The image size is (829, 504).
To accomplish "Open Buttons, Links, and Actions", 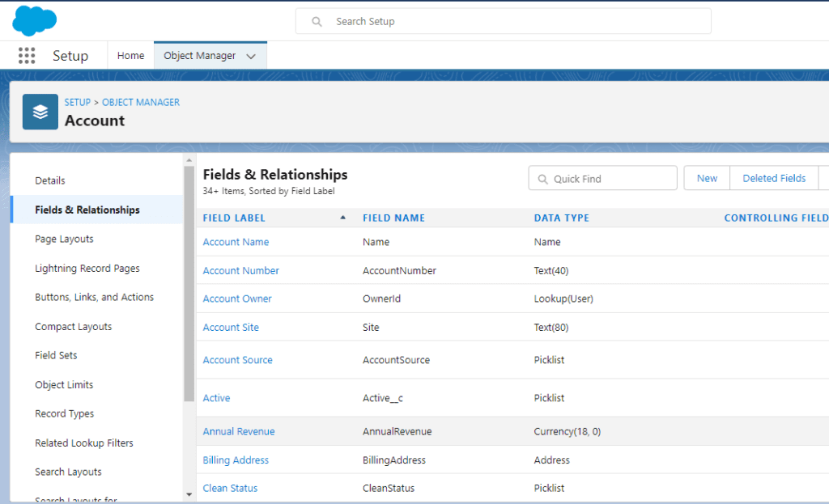I will [94, 298].
